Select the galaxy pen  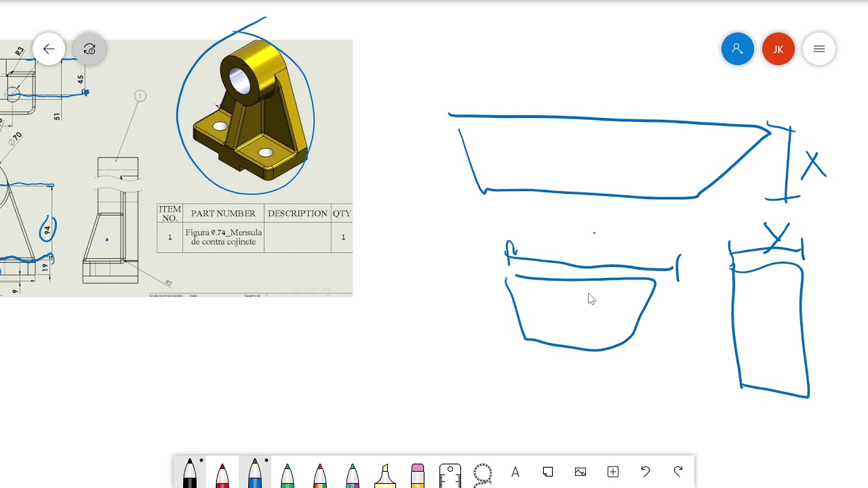353,474
